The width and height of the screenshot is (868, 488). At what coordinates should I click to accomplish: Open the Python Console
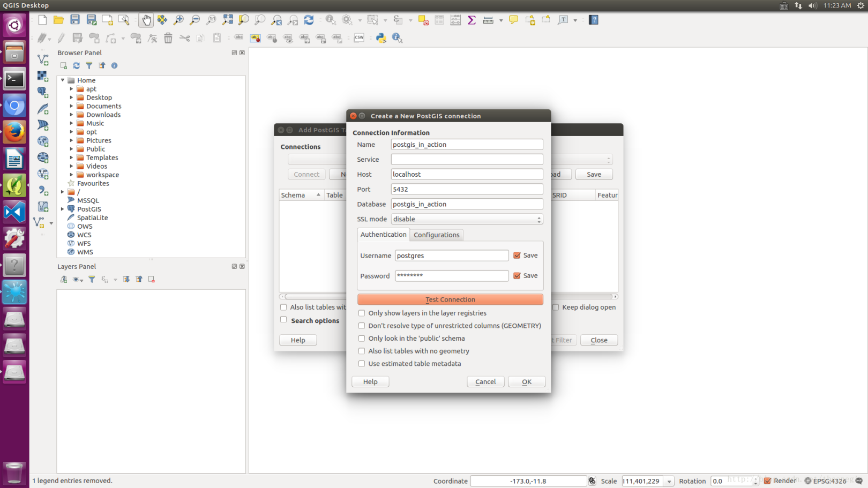point(381,38)
